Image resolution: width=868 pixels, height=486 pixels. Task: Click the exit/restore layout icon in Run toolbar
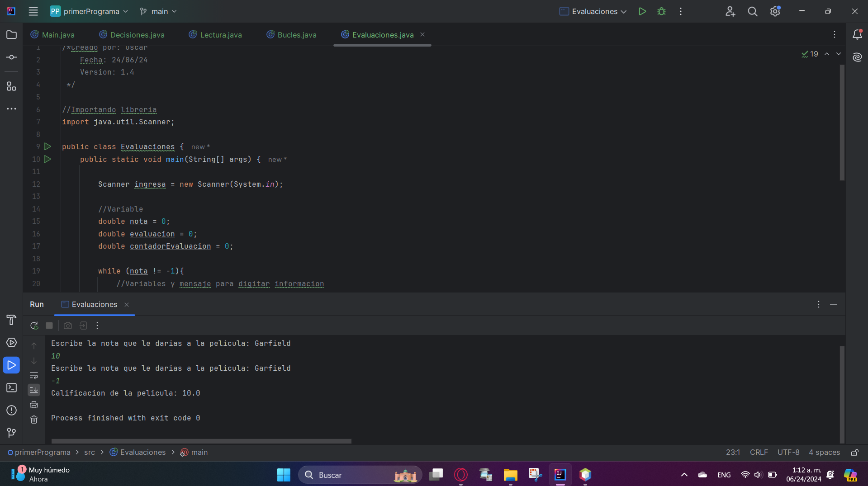coord(83,326)
